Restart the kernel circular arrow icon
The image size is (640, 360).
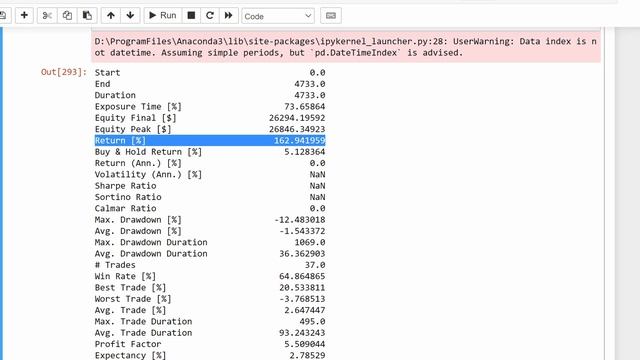click(210, 16)
